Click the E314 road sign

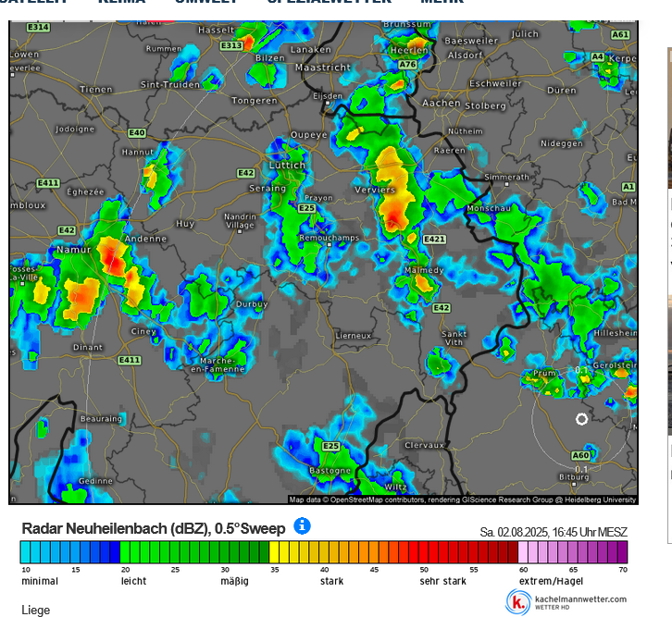click(39, 28)
